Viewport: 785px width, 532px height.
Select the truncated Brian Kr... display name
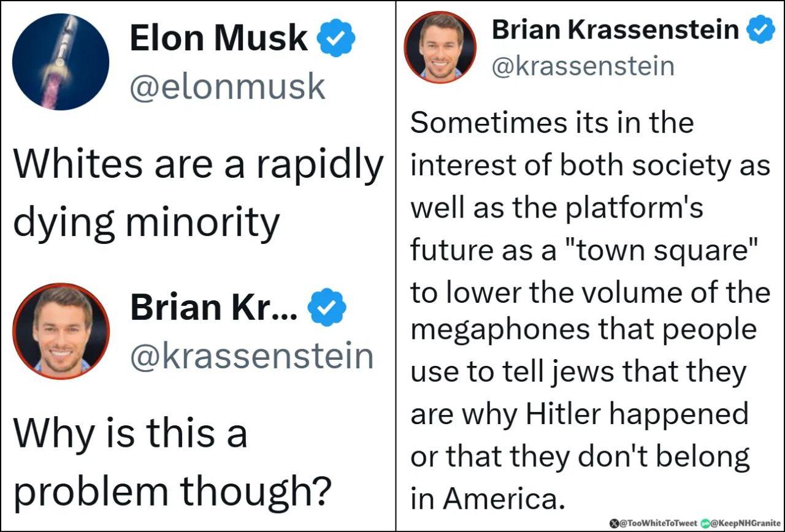pos(213,308)
